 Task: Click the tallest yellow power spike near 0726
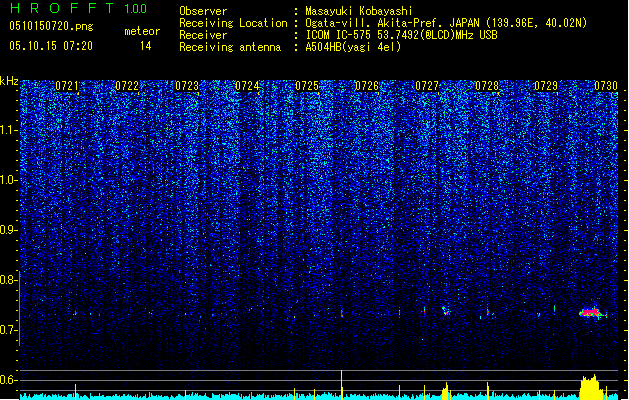pos(341,385)
